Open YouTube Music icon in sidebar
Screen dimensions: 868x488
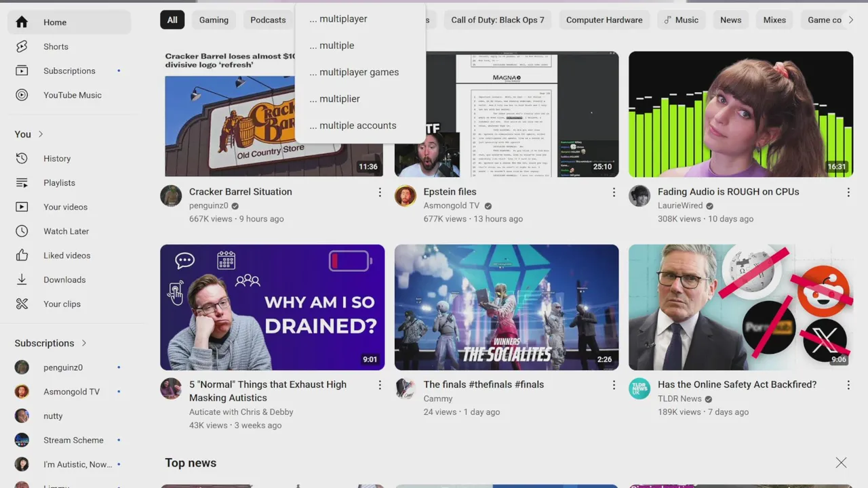tap(22, 95)
